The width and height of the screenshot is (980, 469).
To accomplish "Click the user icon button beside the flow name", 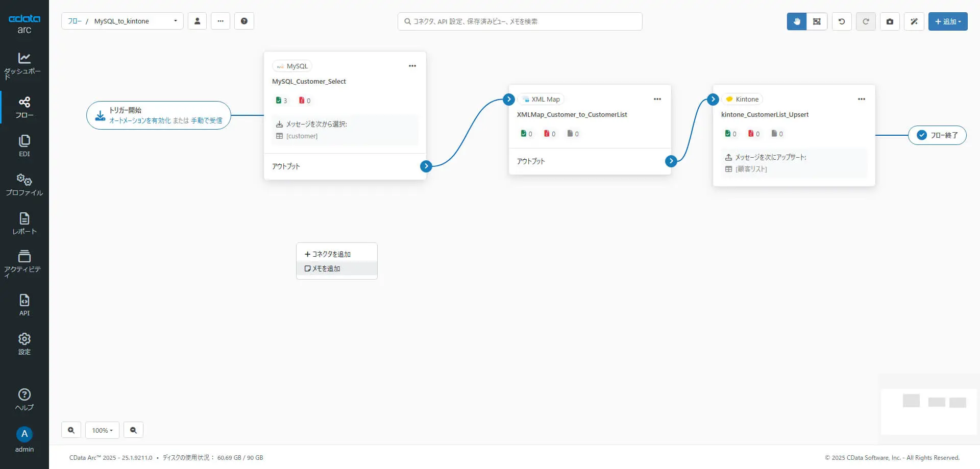I will [197, 21].
